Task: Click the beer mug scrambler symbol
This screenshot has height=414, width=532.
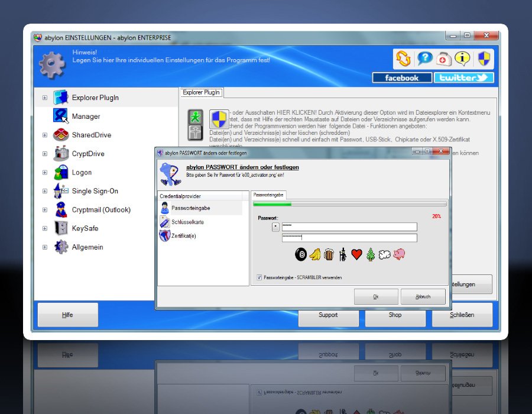Action: coord(329,254)
